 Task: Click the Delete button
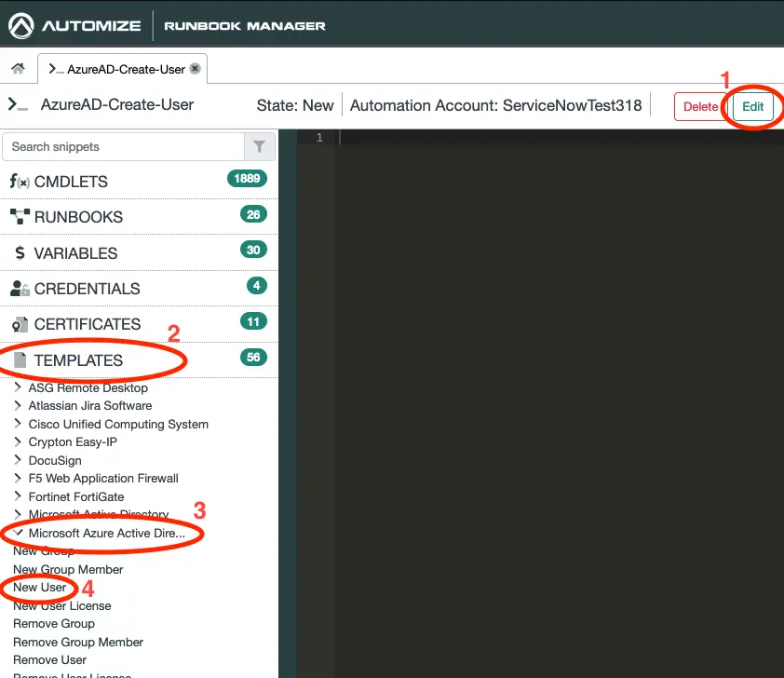pyautogui.click(x=700, y=106)
